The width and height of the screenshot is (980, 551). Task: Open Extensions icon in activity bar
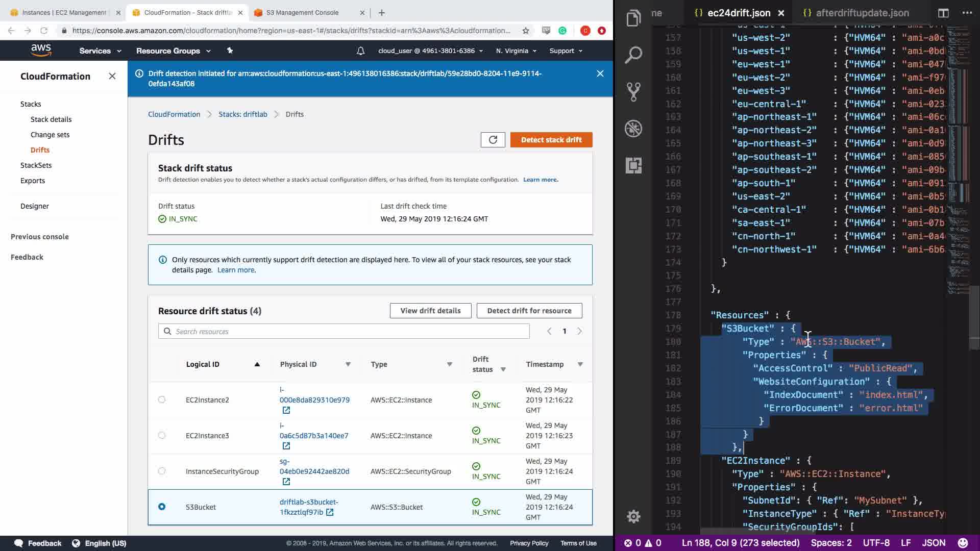pos(633,165)
